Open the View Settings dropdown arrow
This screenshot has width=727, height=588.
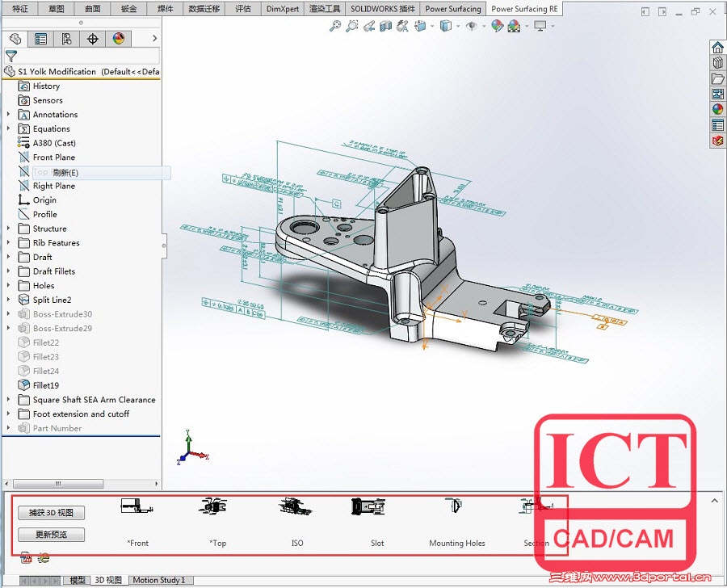pos(553,26)
